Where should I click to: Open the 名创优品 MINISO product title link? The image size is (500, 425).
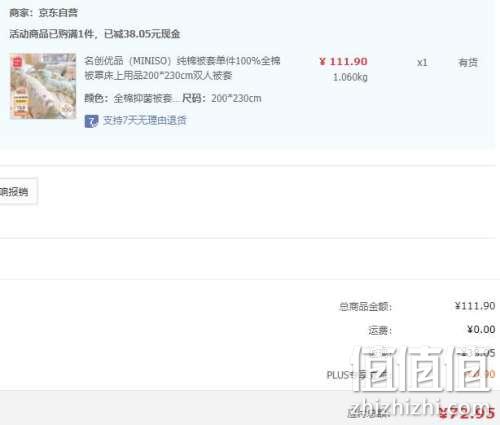[x=182, y=68]
